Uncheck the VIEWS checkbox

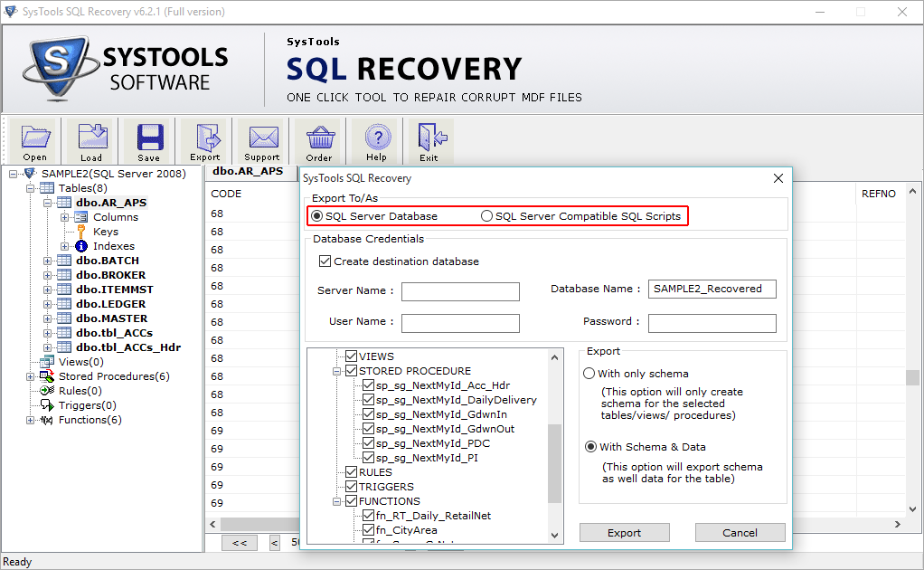pyautogui.click(x=351, y=356)
